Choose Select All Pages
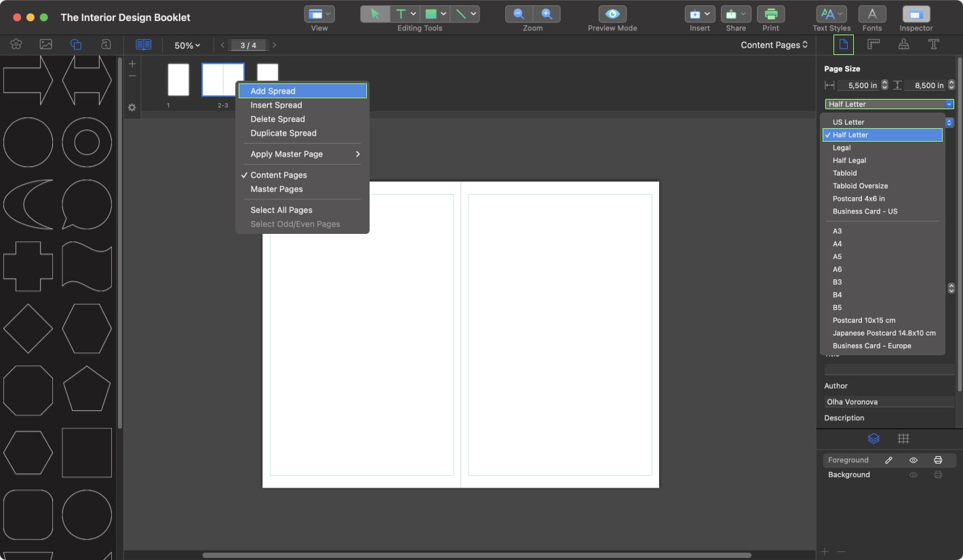The width and height of the screenshot is (963, 560). [281, 209]
